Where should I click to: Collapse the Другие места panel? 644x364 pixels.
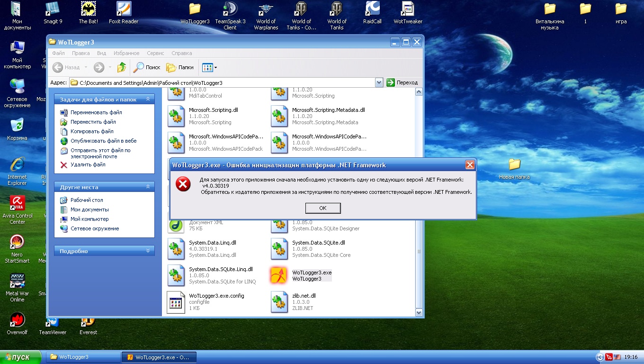[148, 187]
